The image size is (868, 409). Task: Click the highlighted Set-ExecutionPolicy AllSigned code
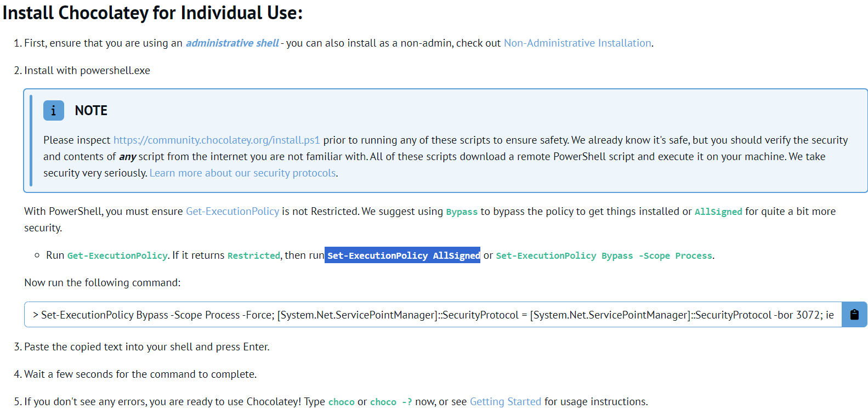click(x=402, y=255)
